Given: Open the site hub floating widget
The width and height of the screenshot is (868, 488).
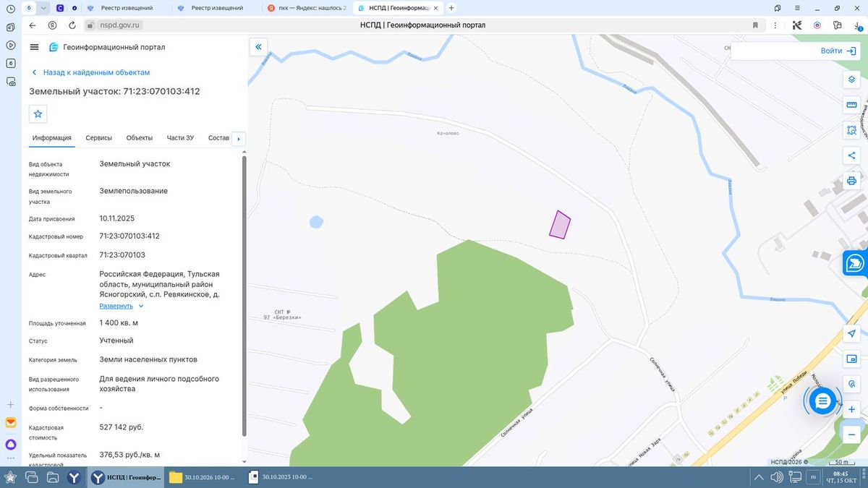Looking at the screenshot, I should [855, 263].
